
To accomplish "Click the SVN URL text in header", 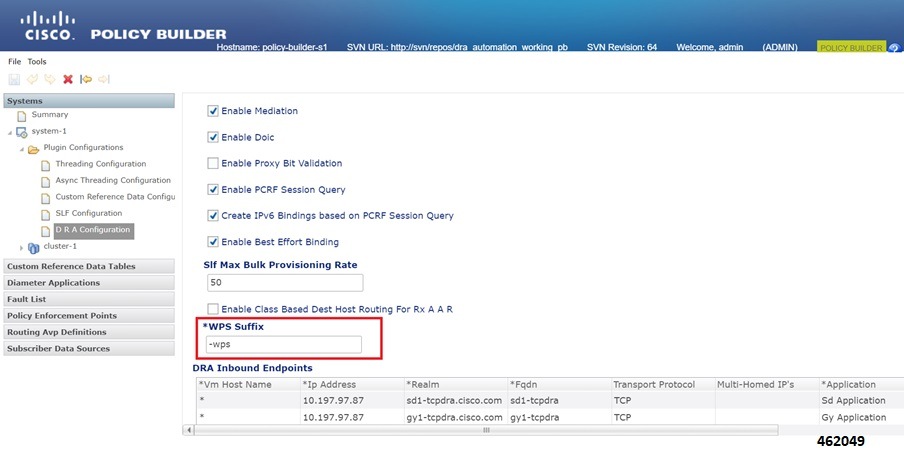I will coord(457,47).
